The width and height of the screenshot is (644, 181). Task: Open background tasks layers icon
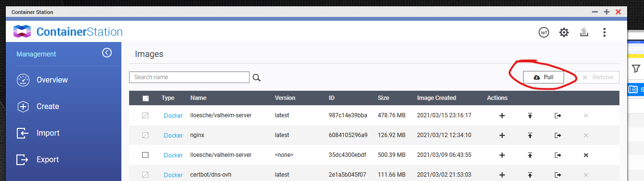click(x=584, y=32)
